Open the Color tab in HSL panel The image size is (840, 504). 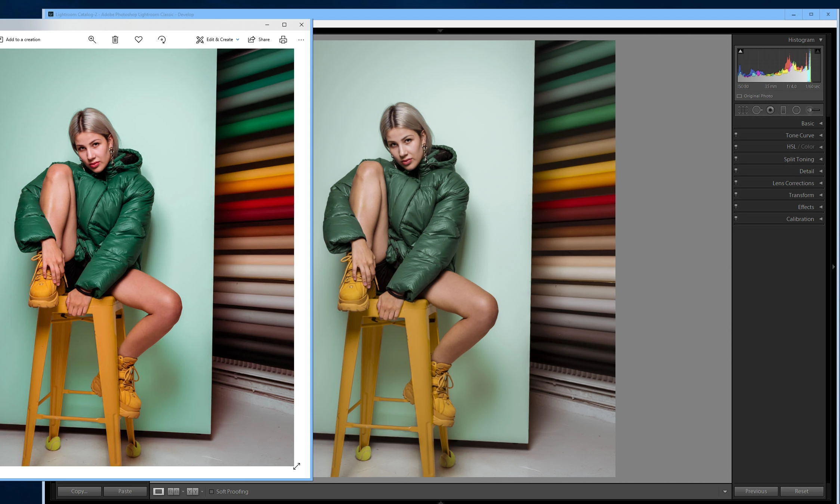[807, 147]
